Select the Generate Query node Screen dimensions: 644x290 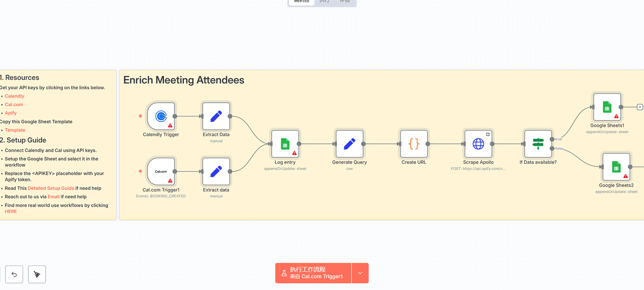point(349,144)
